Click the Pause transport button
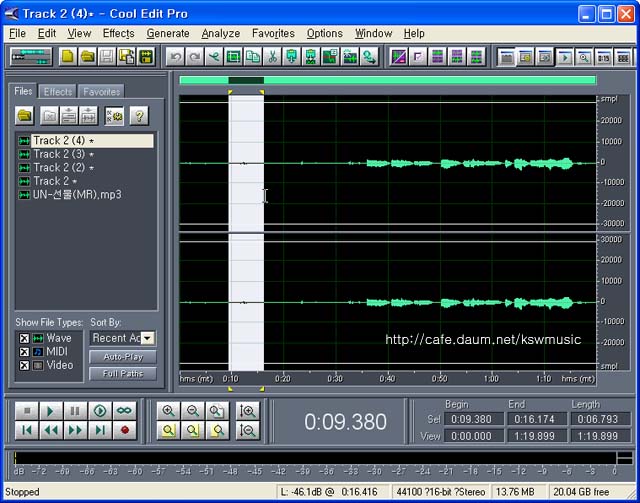Viewport: 640px width, 503px height. 76,411
